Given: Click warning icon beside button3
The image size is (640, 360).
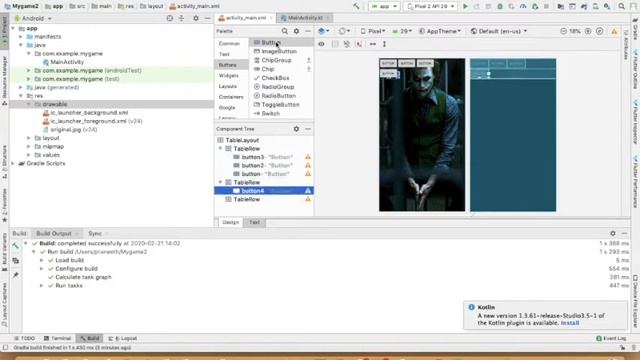Looking at the screenshot, I should [308, 157].
